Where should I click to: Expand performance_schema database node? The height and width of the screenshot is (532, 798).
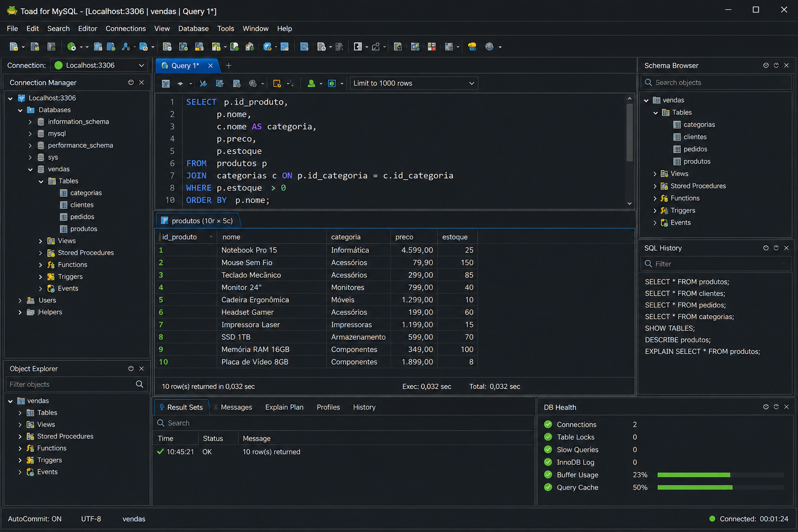(x=30, y=145)
